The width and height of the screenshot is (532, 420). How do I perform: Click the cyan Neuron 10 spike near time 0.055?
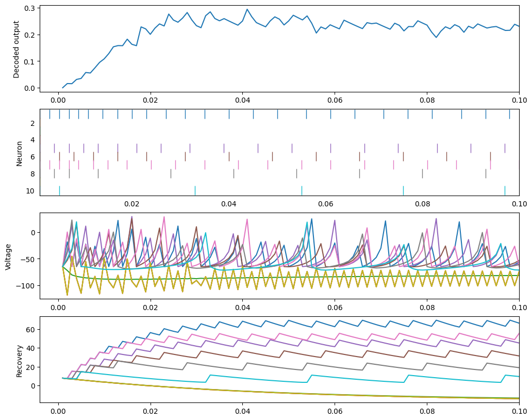[302, 190]
